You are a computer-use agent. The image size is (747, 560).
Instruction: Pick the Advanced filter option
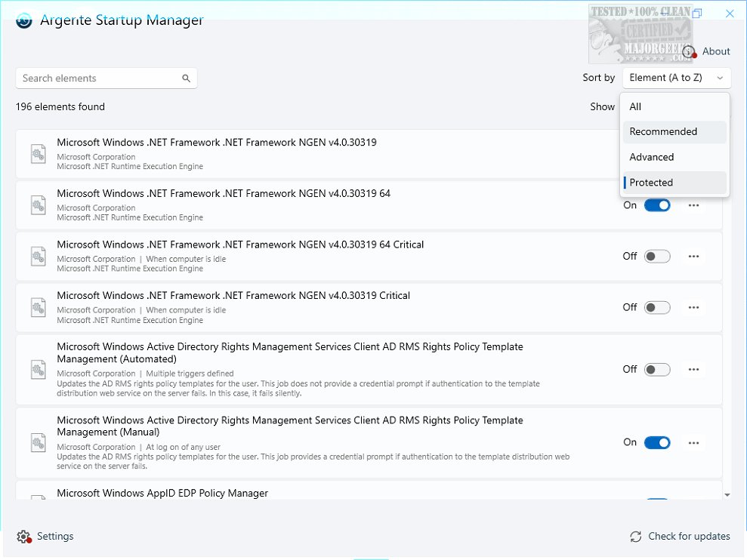pos(674,157)
